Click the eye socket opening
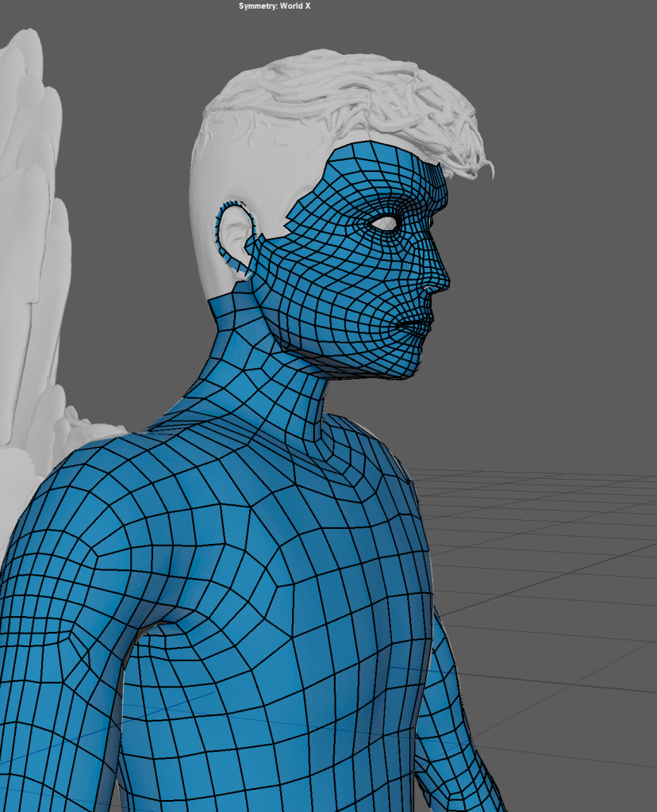The width and height of the screenshot is (657, 812). click(x=386, y=224)
